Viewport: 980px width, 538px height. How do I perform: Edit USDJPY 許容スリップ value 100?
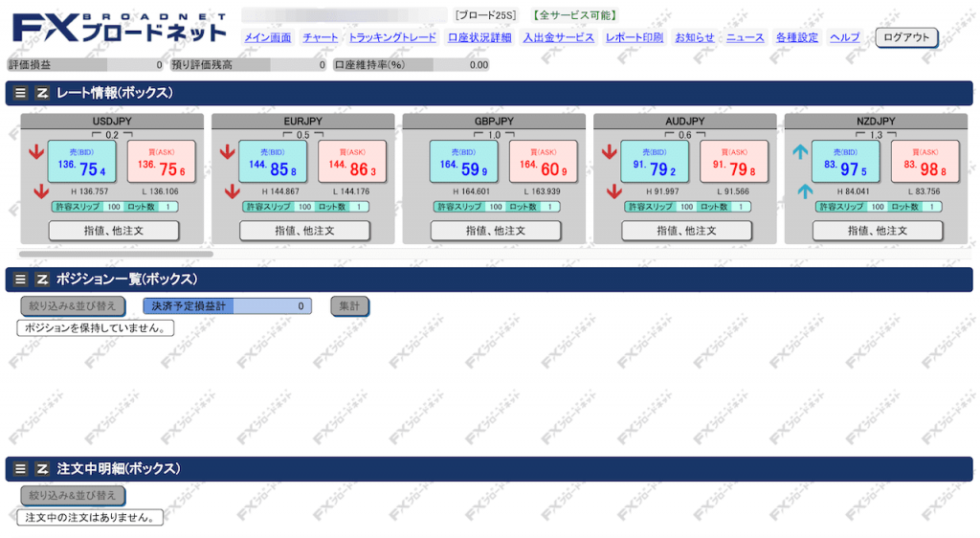point(113,207)
